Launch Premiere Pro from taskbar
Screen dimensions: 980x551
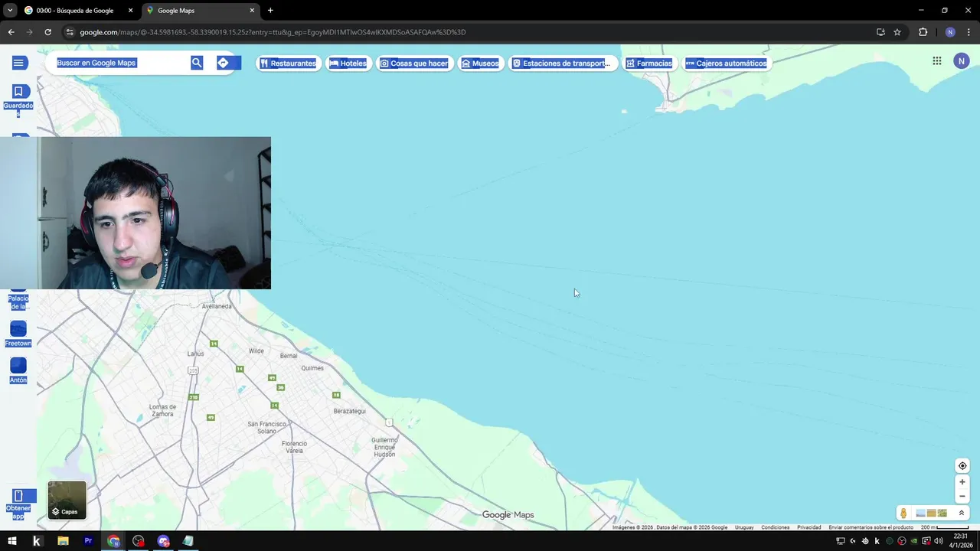coord(88,541)
